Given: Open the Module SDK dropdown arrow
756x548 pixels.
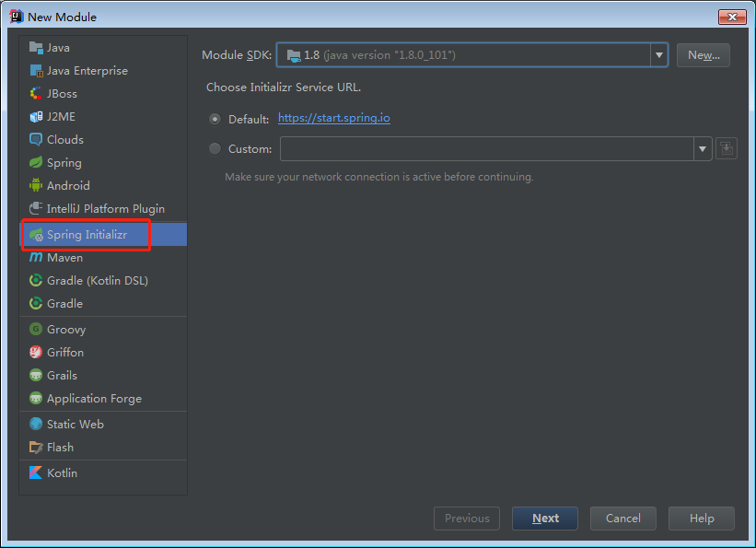Looking at the screenshot, I should pyautogui.click(x=658, y=55).
